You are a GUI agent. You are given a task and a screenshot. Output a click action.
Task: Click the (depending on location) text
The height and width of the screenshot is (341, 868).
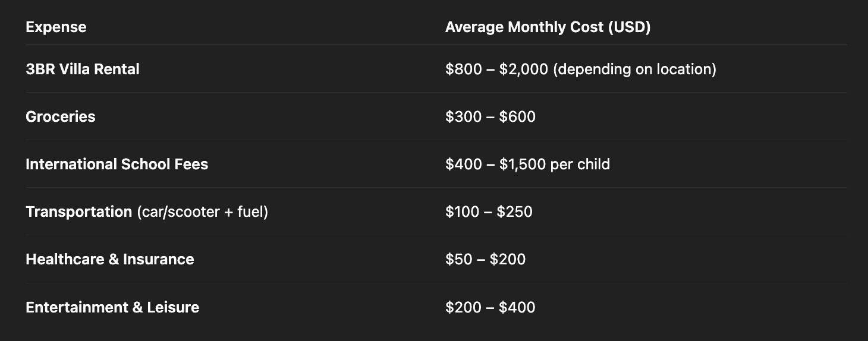click(634, 69)
